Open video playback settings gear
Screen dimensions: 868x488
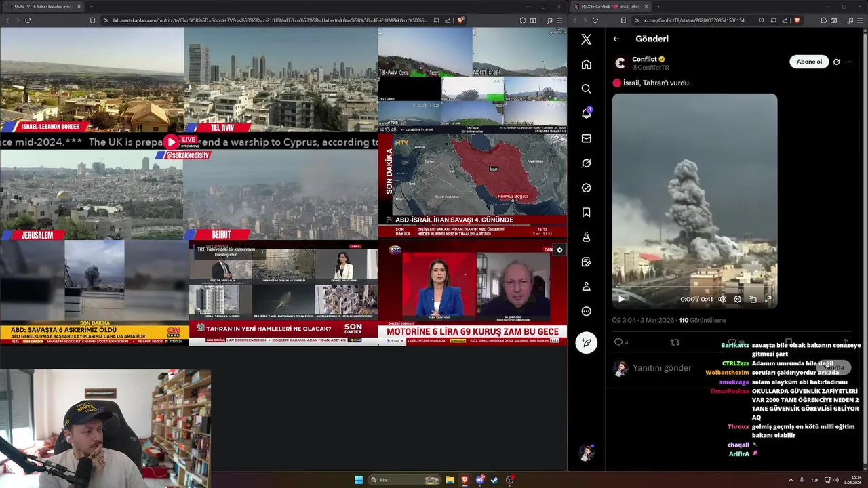click(x=738, y=299)
